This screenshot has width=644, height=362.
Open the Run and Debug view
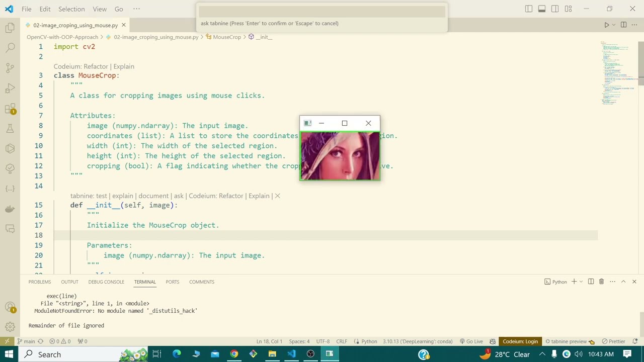click(x=10, y=88)
